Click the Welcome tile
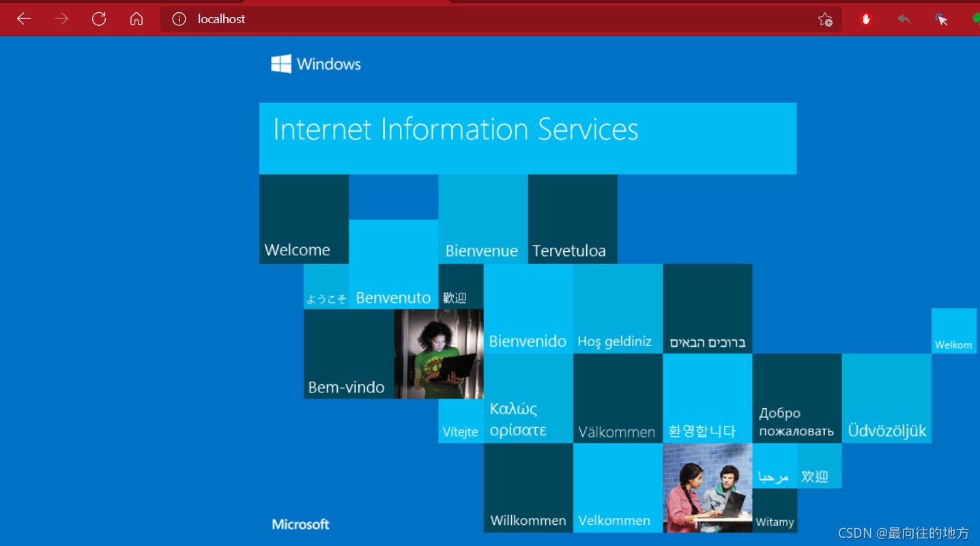 [304, 219]
